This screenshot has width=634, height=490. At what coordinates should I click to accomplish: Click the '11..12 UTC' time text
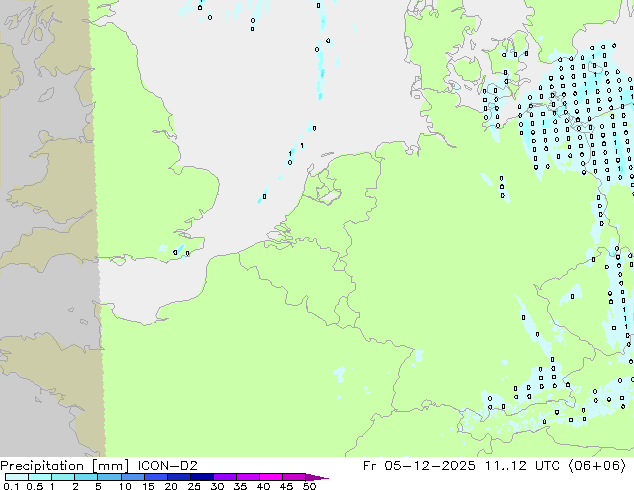pos(522,466)
